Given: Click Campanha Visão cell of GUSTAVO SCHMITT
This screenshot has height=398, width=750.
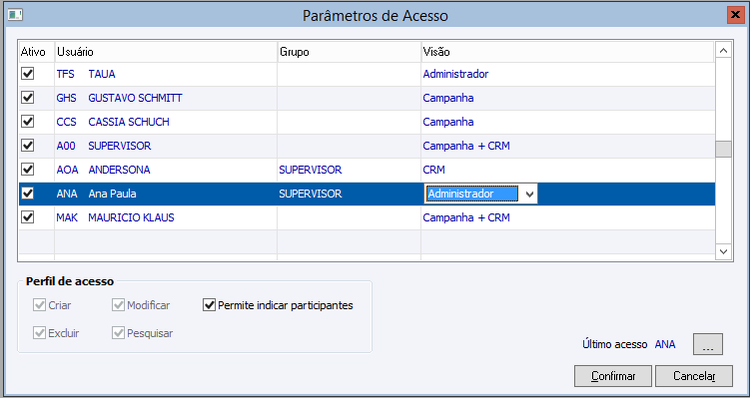Looking at the screenshot, I should tap(567, 98).
